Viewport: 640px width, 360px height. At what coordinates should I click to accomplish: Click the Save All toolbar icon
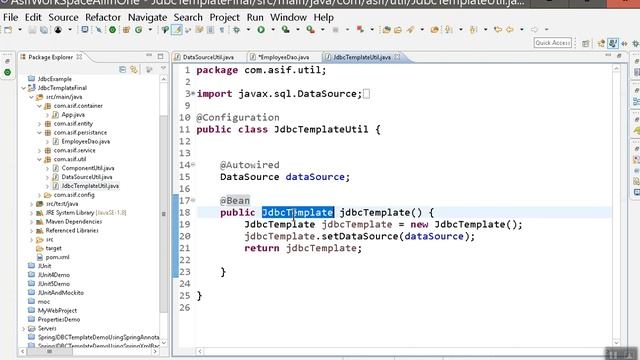tap(44, 30)
